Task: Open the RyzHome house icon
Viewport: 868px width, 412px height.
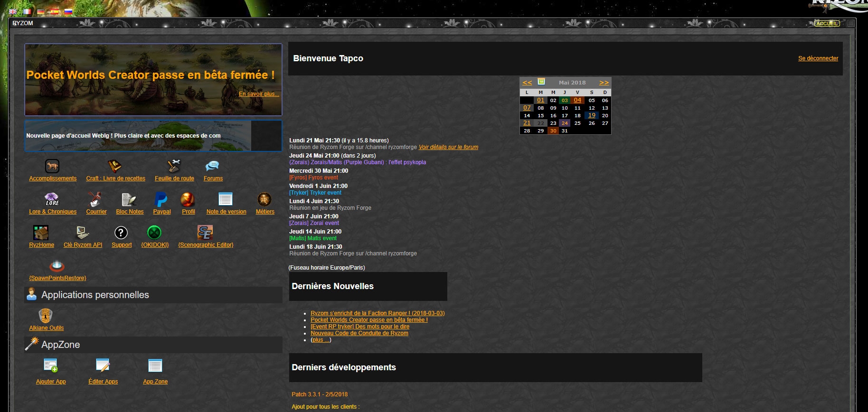Action: 41,233
